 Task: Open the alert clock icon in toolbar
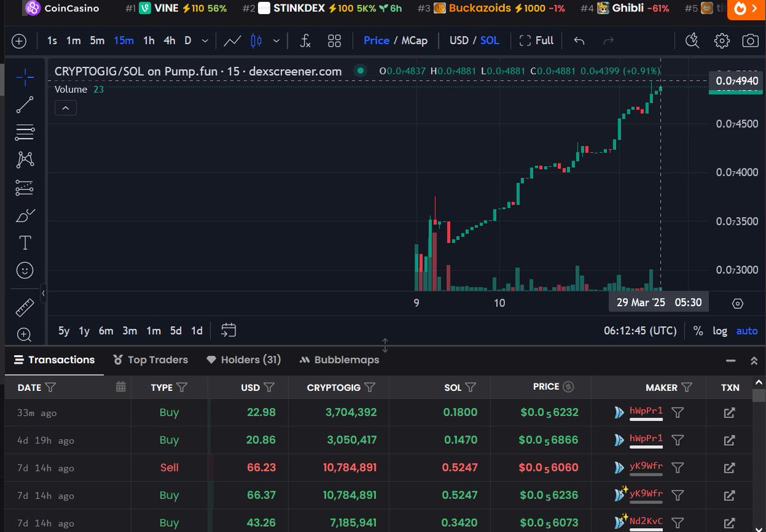coord(693,41)
